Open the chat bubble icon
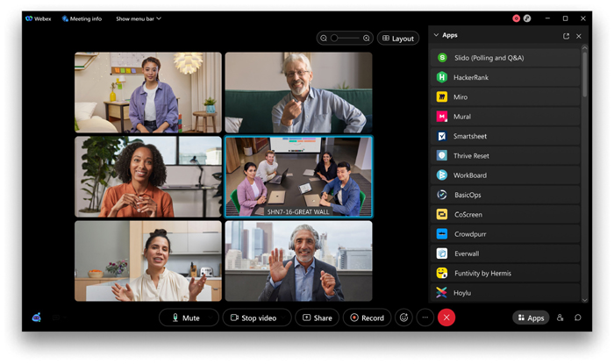Image resolution: width=614 pixels, height=364 pixels. [x=577, y=318]
